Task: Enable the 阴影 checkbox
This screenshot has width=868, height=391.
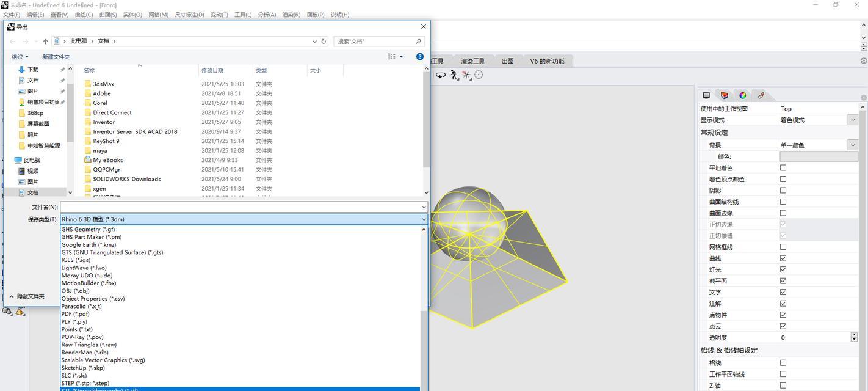Action: pos(783,190)
